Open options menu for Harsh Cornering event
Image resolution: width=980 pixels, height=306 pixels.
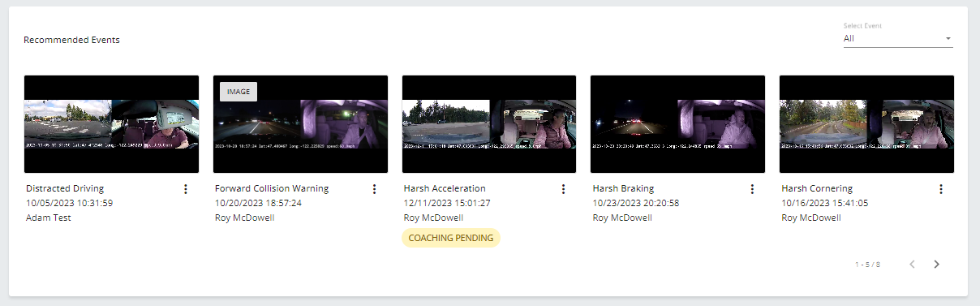tap(941, 189)
